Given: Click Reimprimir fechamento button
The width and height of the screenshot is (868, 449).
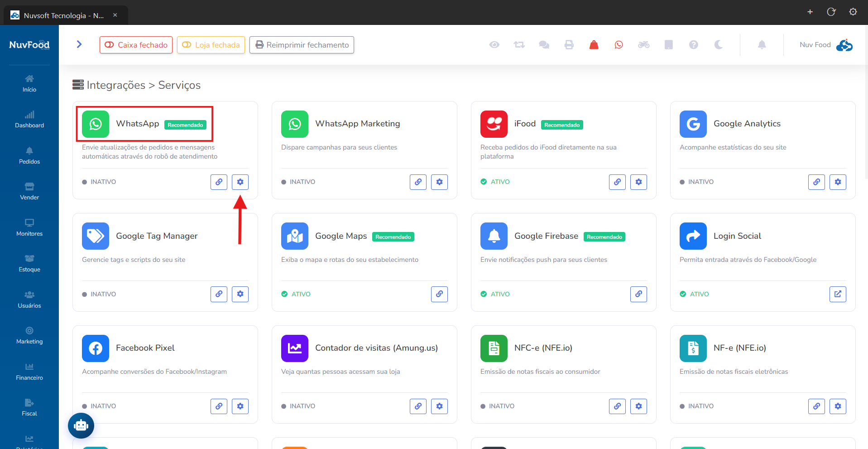Looking at the screenshot, I should [302, 45].
